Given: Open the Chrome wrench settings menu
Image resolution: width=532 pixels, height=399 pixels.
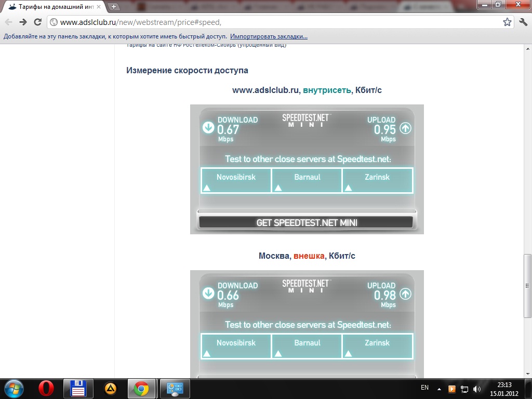Looking at the screenshot, I should pos(523,22).
